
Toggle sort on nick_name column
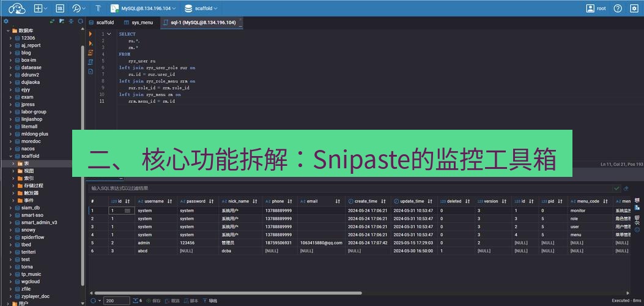254,201
